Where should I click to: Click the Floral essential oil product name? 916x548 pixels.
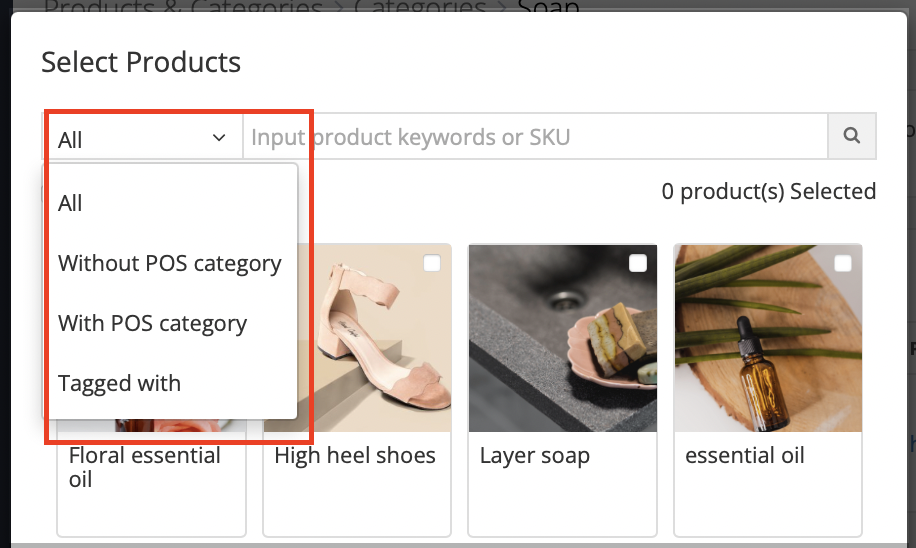[x=144, y=467]
